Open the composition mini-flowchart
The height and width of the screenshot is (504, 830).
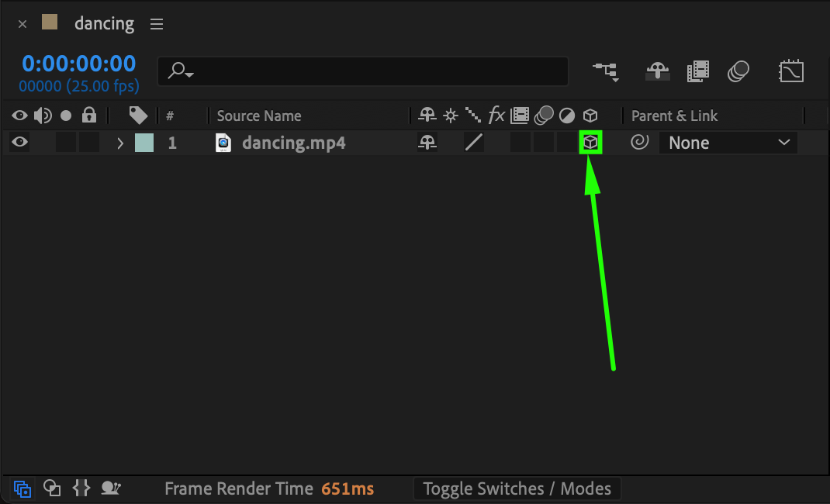(605, 72)
